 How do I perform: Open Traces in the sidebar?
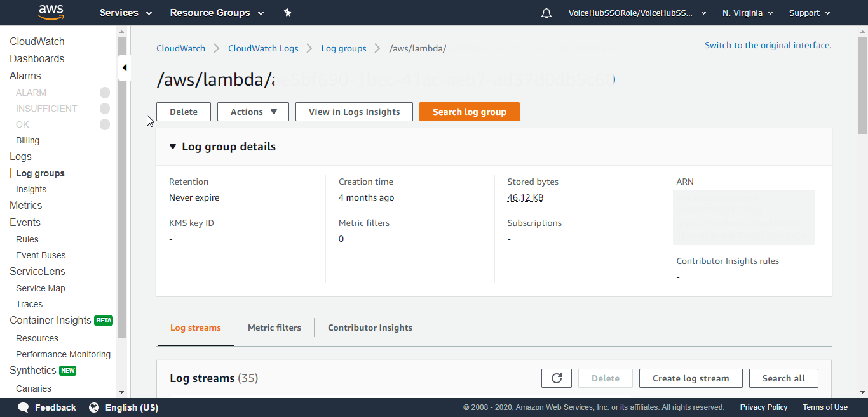pyautogui.click(x=29, y=304)
